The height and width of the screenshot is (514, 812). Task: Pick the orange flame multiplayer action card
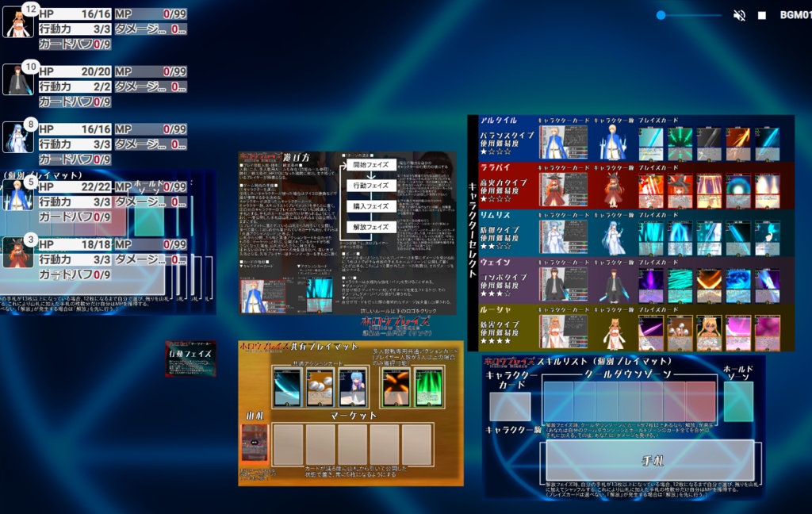click(396, 388)
